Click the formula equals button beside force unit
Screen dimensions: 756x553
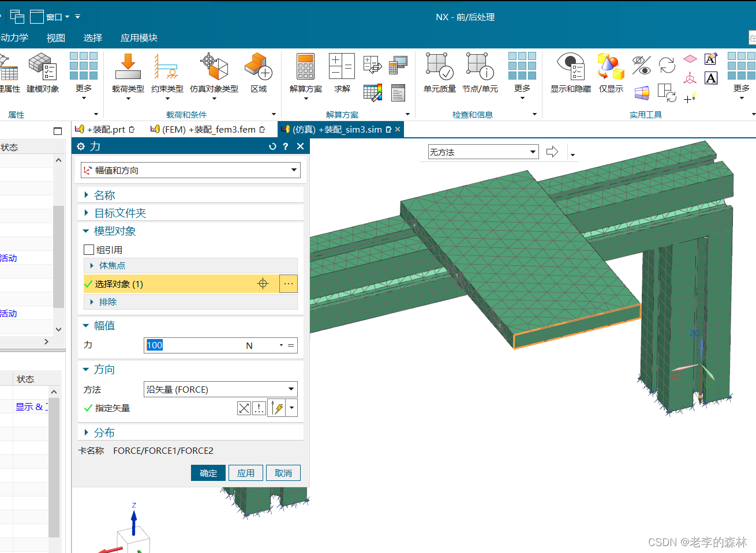click(x=291, y=345)
